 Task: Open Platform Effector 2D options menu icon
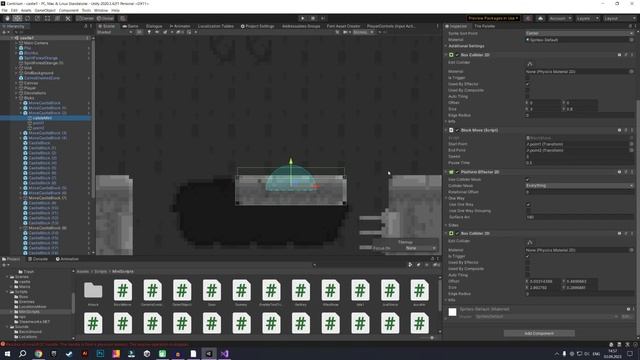[x=632, y=172]
